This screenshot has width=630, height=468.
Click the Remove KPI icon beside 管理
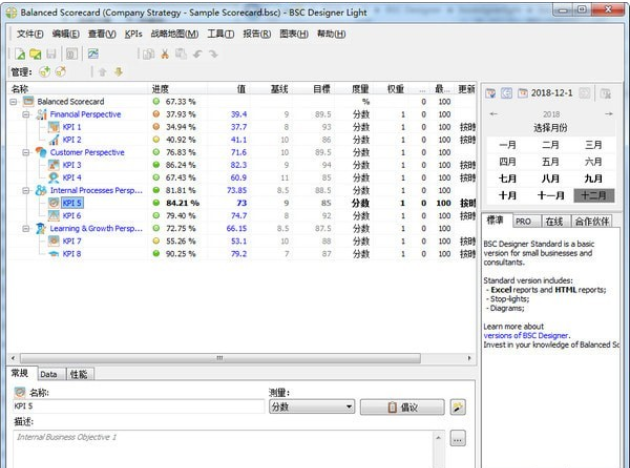click(x=61, y=72)
